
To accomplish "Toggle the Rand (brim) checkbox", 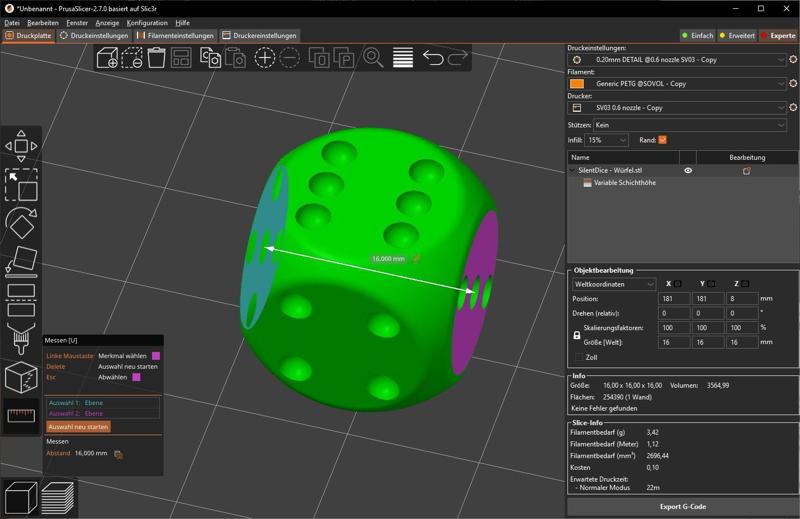I will pos(662,140).
